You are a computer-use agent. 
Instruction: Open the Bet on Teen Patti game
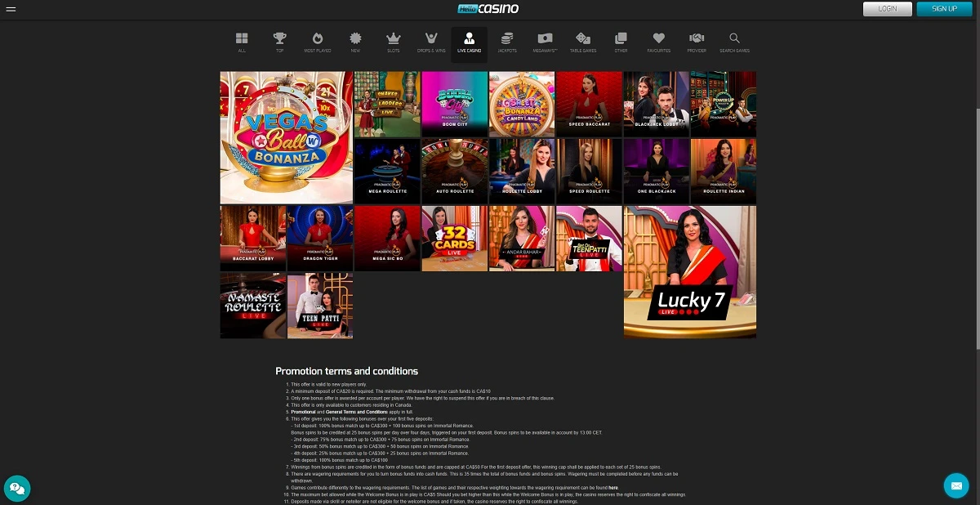(590, 238)
